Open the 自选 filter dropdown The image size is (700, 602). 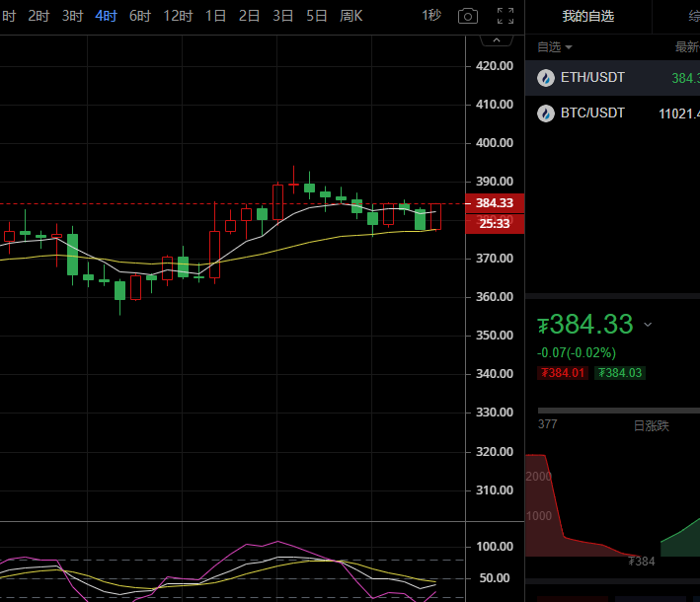click(x=555, y=46)
